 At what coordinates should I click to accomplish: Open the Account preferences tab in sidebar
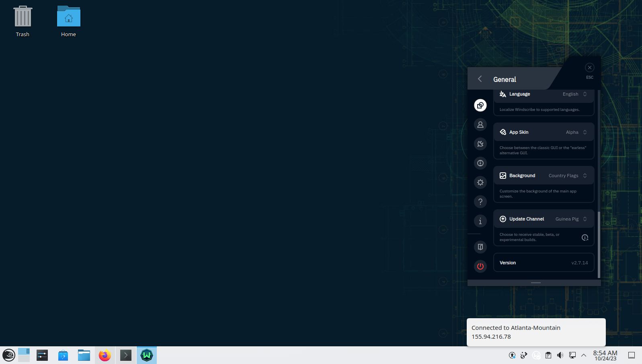tap(480, 125)
